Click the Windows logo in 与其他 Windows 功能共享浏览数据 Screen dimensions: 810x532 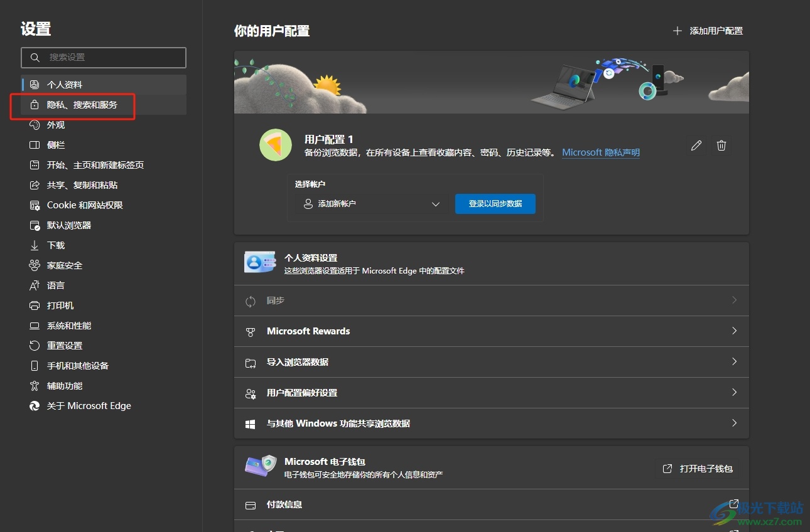[251, 424]
